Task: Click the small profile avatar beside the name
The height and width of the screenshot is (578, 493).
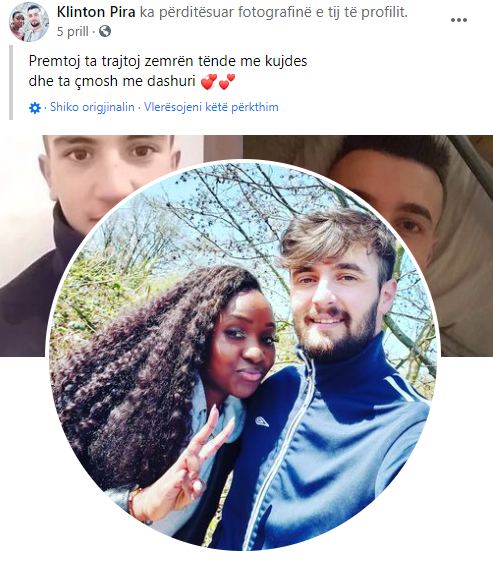Action: (29, 22)
